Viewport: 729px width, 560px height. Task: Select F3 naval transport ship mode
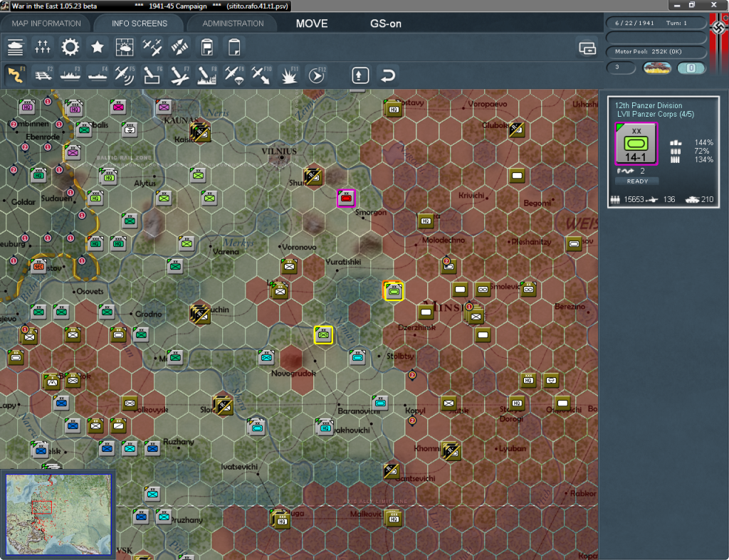[70, 75]
